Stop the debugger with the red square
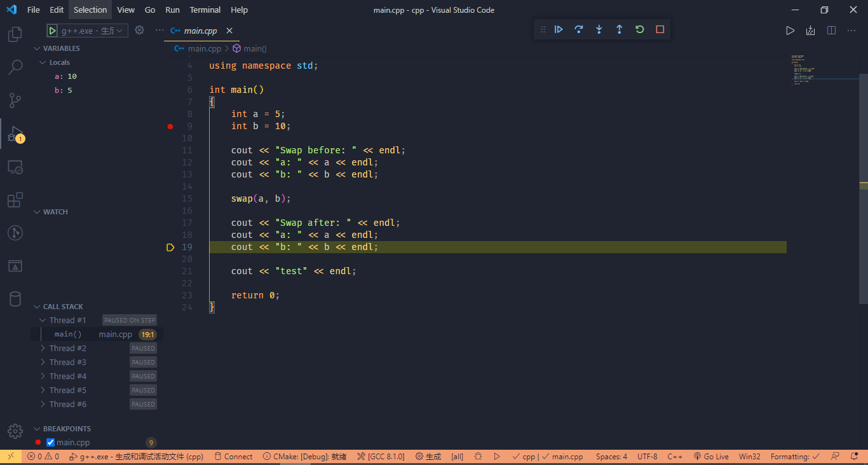The width and height of the screenshot is (868, 465). [x=660, y=29]
